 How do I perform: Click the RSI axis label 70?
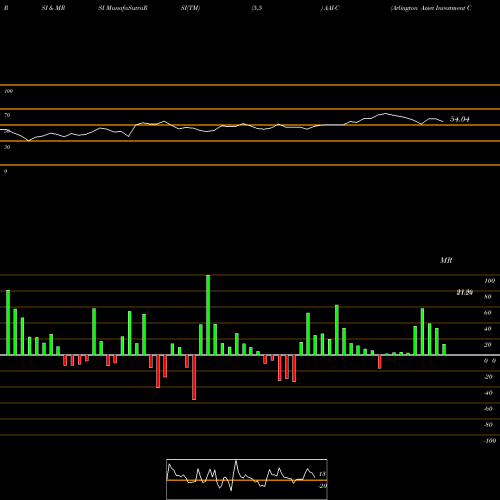click(x=7, y=115)
